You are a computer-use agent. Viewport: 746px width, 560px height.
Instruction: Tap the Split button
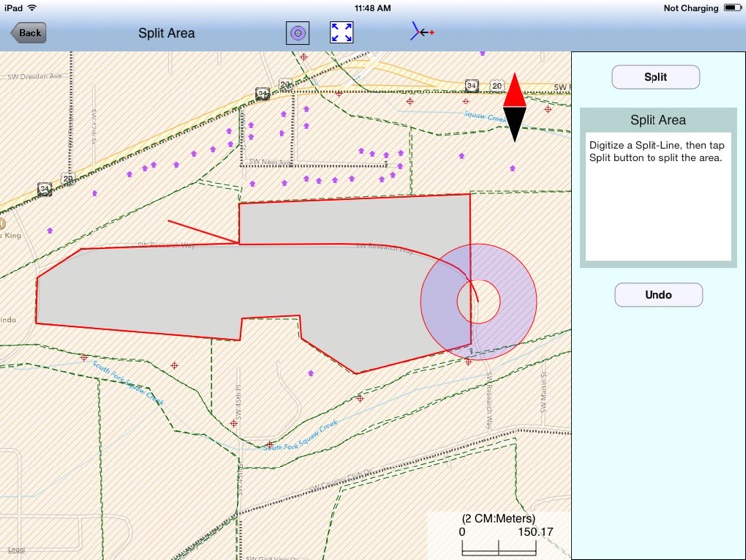point(655,77)
